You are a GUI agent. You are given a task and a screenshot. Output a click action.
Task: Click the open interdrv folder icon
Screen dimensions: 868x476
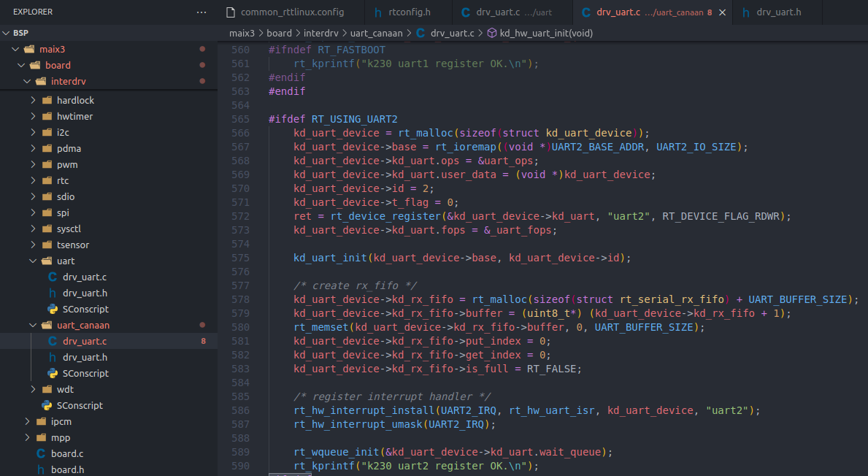pos(41,81)
